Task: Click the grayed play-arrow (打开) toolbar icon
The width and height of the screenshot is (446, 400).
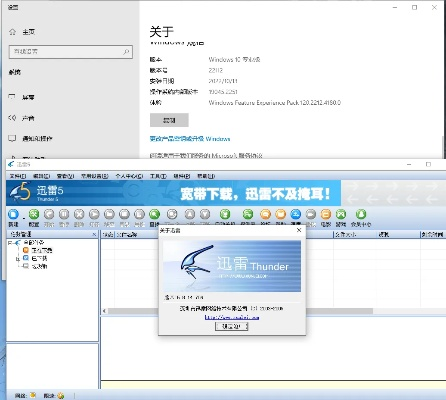Action: pos(94,214)
